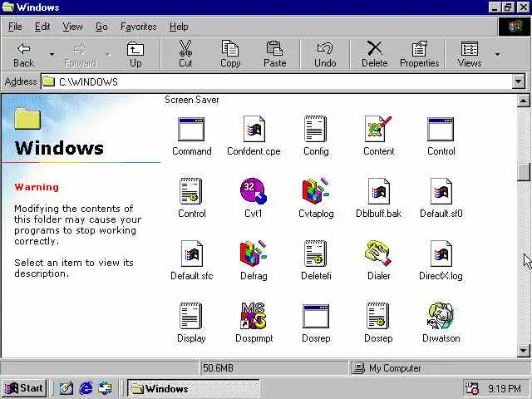Click the Start button
Viewport: 532px width, 399px height.
click(24, 388)
